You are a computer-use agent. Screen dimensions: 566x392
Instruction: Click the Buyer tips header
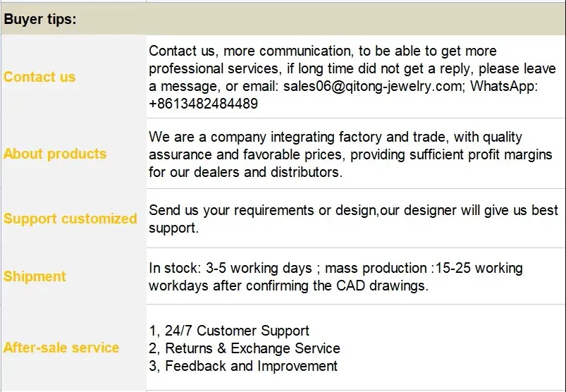[x=40, y=19]
